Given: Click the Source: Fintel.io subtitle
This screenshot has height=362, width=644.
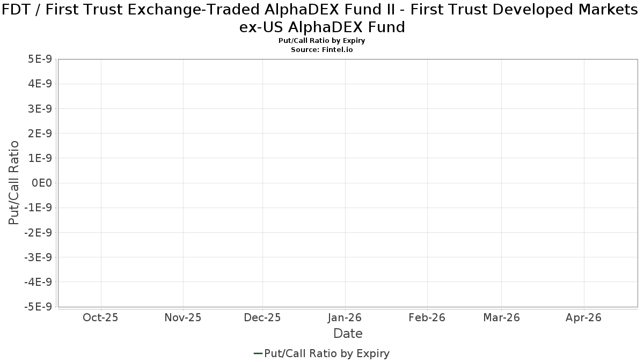Looking at the screenshot, I should (322, 49).
